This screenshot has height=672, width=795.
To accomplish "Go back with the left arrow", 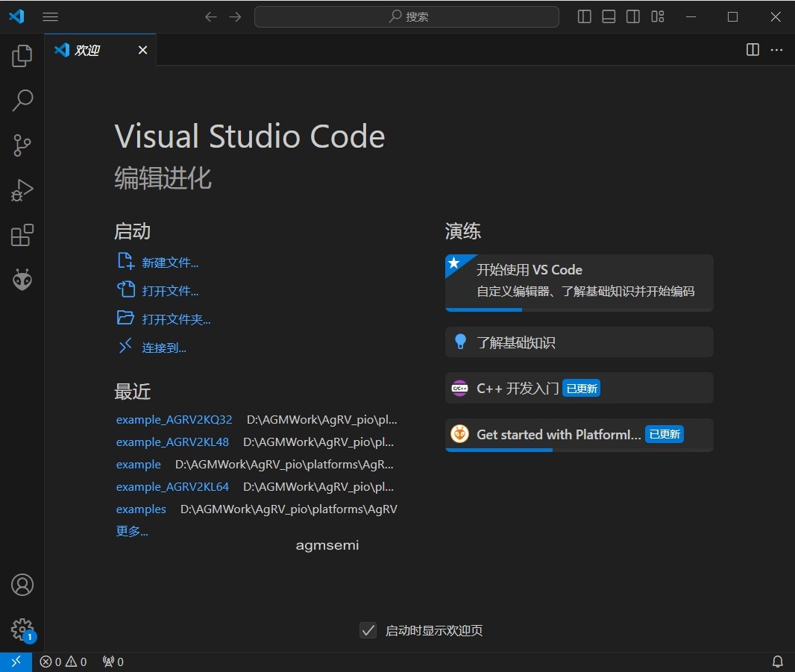I will (x=210, y=16).
